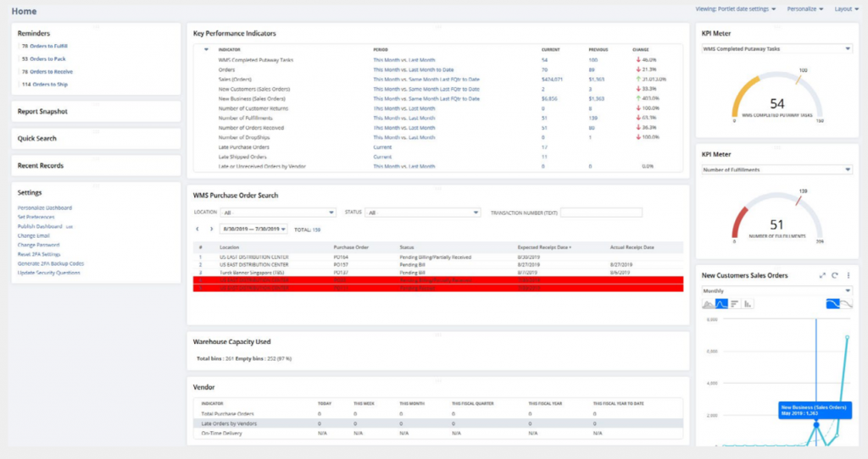Open the WMS Completed Putaway Tasks KPI dropdown
The image size is (868, 459).
pyautogui.click(x=776, y=48)
